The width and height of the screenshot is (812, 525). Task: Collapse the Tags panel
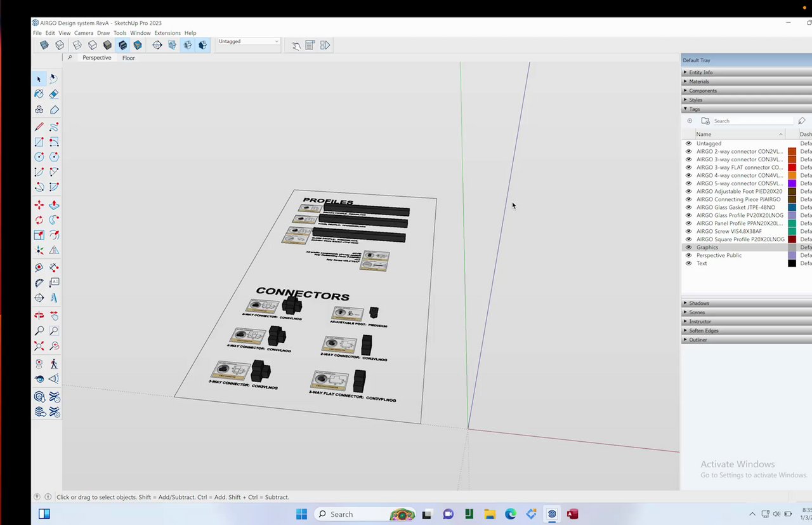[746, 109]
